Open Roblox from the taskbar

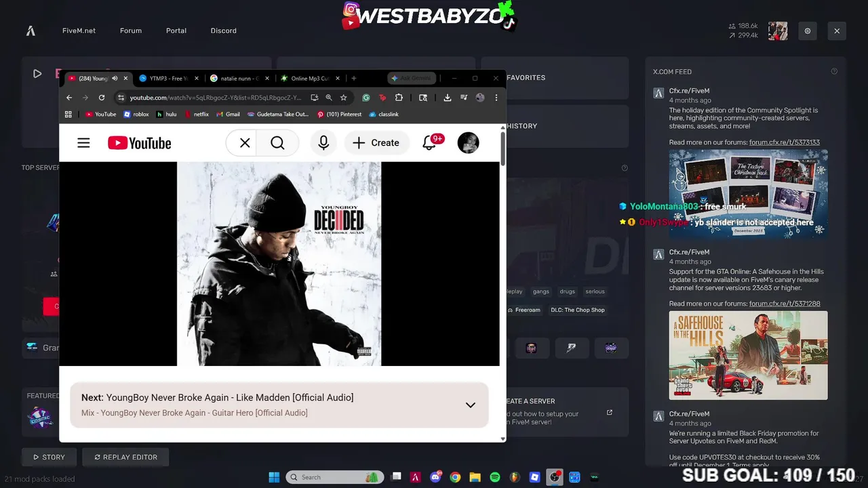(534, 477)
